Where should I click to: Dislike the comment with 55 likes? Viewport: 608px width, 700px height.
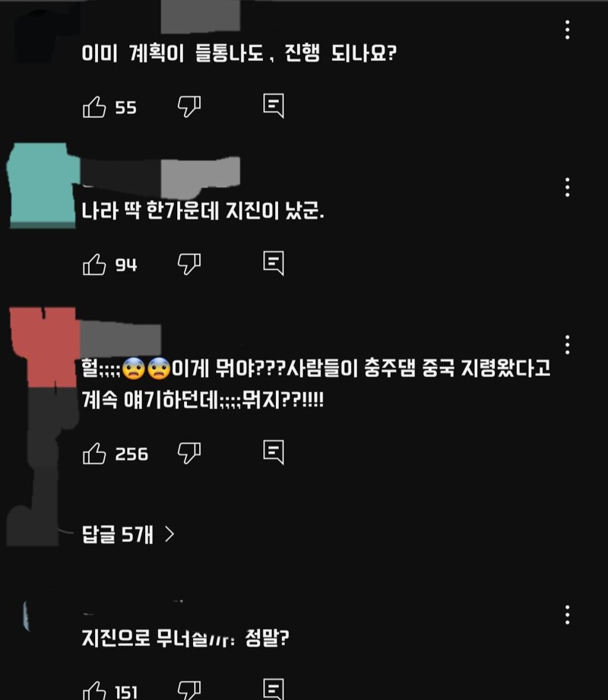pyautogui.click(x=189, y=106)
